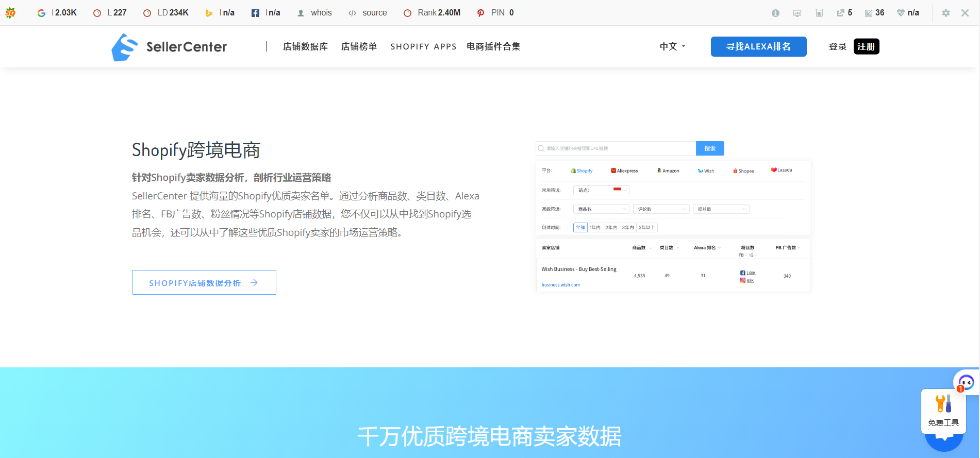
Task: Click the 寻找ALEXA排名 button
Action: [x=758, y=46]
